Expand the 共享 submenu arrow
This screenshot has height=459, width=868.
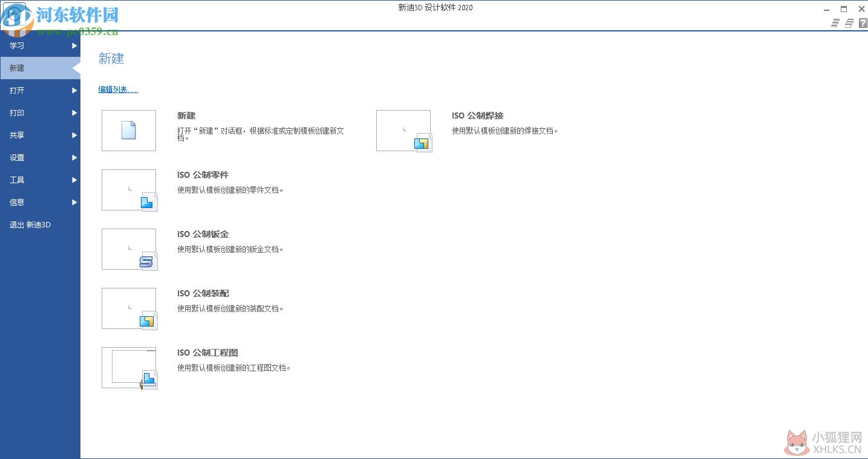coord(74,135)
